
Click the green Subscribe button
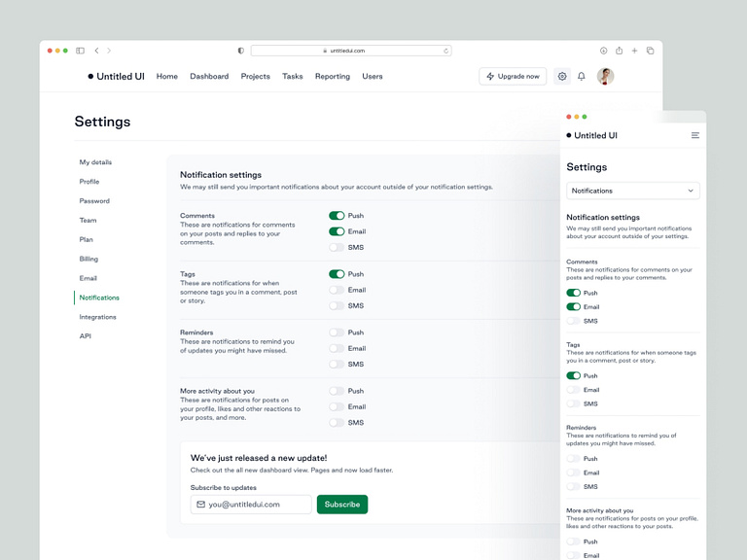tap(342, 505)
